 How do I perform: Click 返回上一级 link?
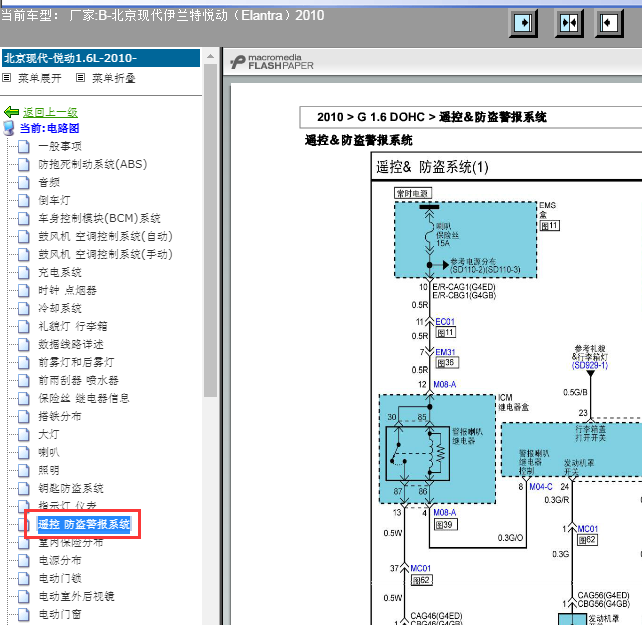pyautogui.click(x=50, y=112)
